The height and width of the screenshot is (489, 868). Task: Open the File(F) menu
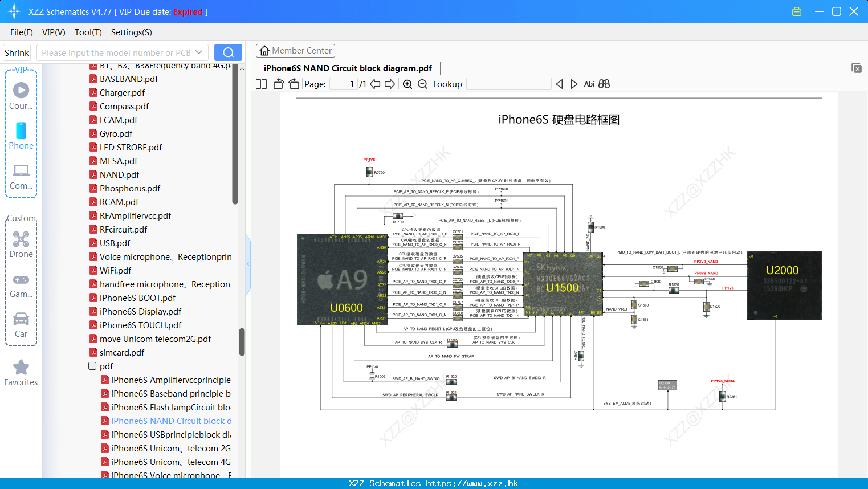(x=22, y=32)
